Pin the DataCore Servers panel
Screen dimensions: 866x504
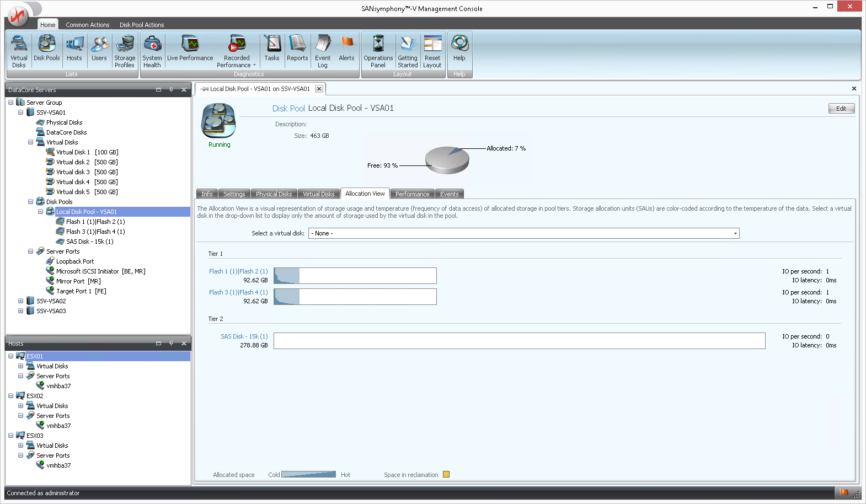tap(171, 89)
